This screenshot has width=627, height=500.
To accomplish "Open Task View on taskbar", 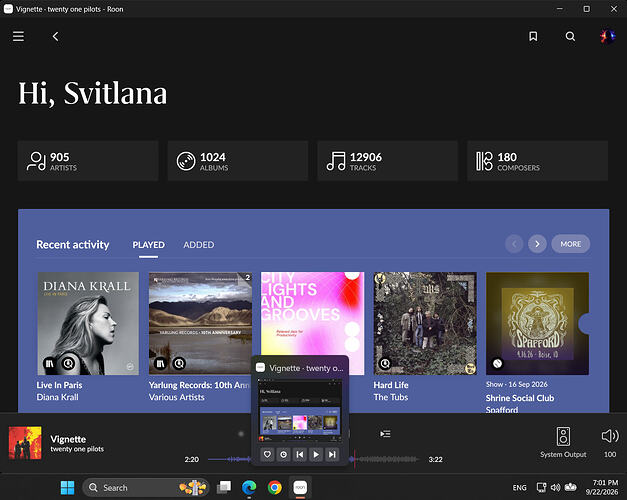I will tap(224, 488).
